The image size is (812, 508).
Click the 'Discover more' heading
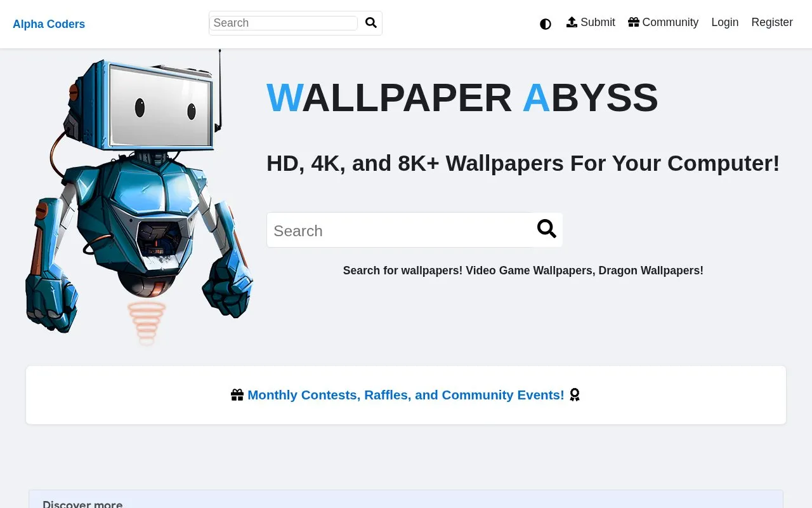(x=82, y=504)
